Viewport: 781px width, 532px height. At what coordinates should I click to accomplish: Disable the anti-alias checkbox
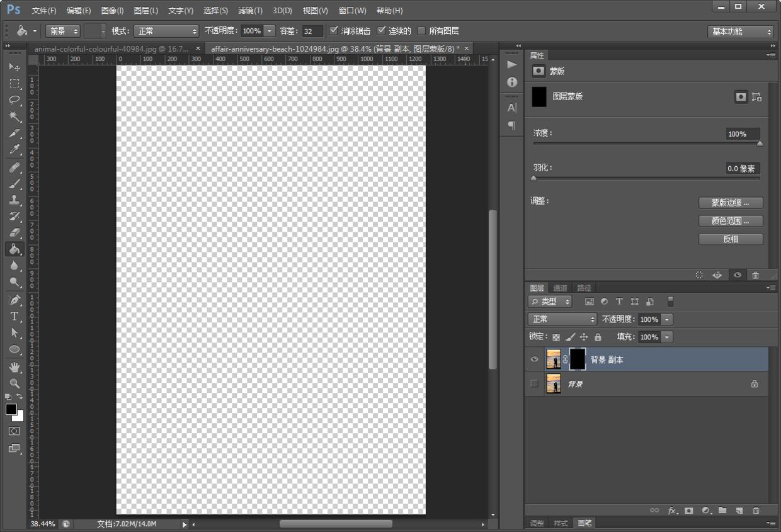(334, 31)
